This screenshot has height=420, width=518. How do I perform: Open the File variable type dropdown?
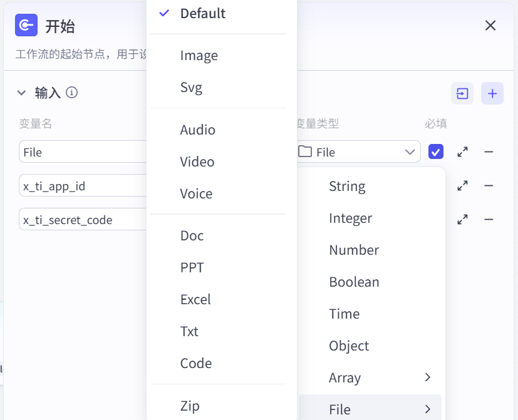[357, 151]
